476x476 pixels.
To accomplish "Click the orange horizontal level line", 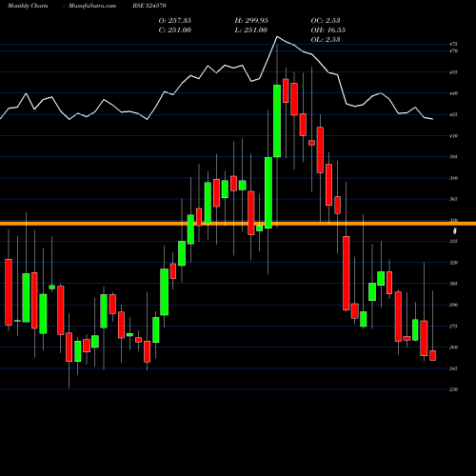I will (x=238, y=224).
